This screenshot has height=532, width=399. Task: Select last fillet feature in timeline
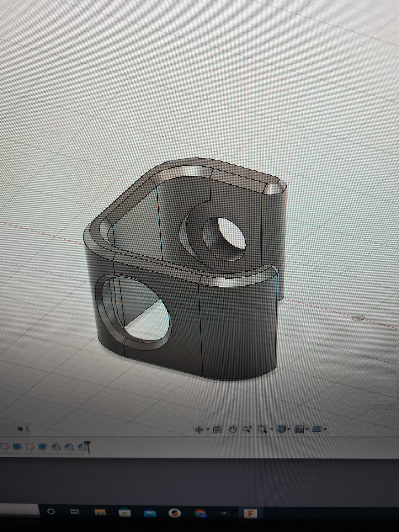coord(82,447)
